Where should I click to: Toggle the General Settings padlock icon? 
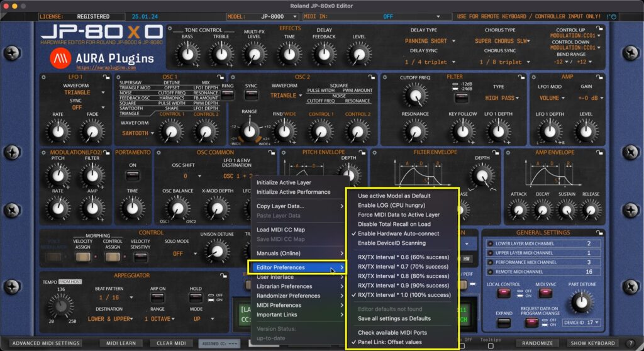coord(599,233)
